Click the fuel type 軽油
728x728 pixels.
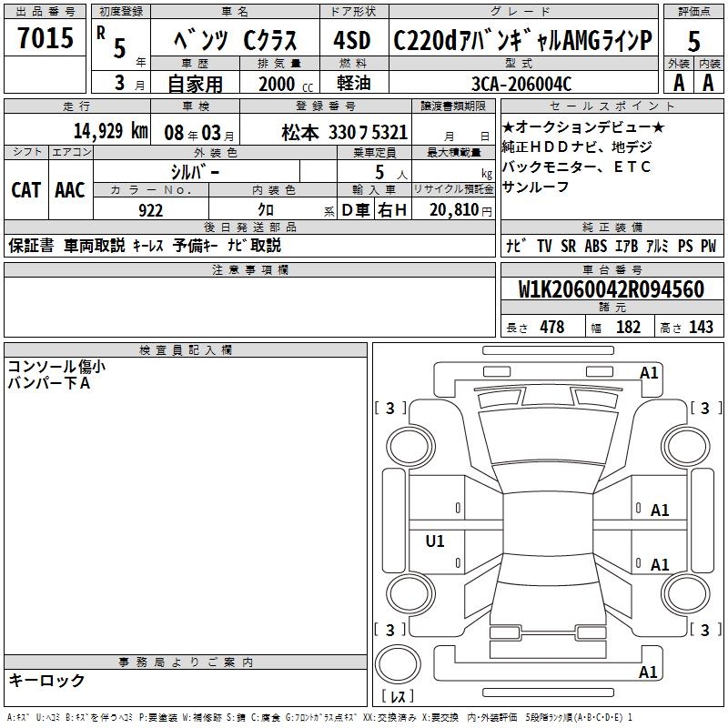tap(354, 83)
